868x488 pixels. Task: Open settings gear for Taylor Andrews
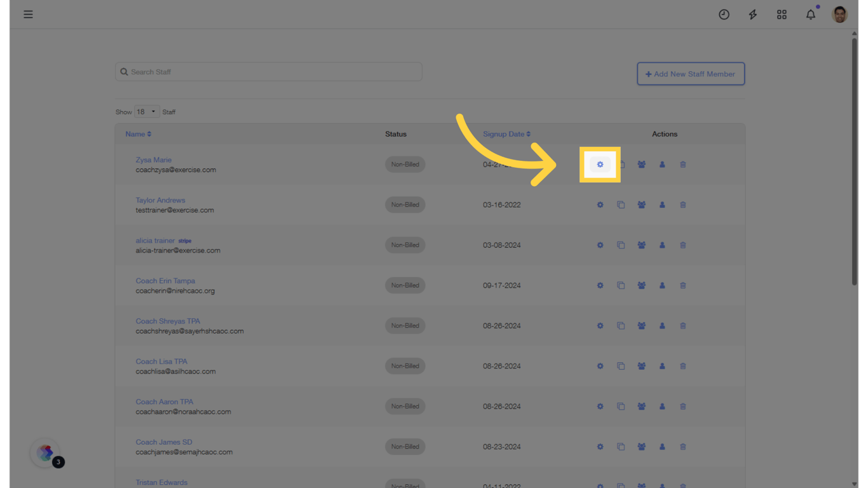pos(600,205)
